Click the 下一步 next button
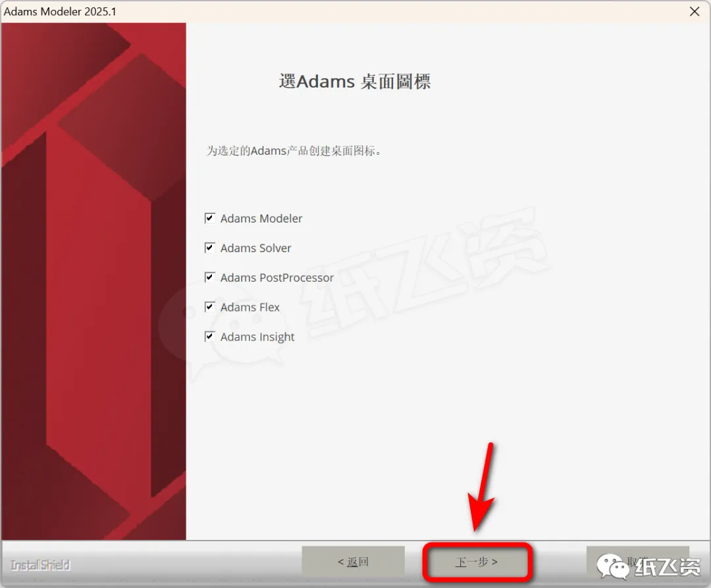711x588 pixels. [x=477, y=562]
